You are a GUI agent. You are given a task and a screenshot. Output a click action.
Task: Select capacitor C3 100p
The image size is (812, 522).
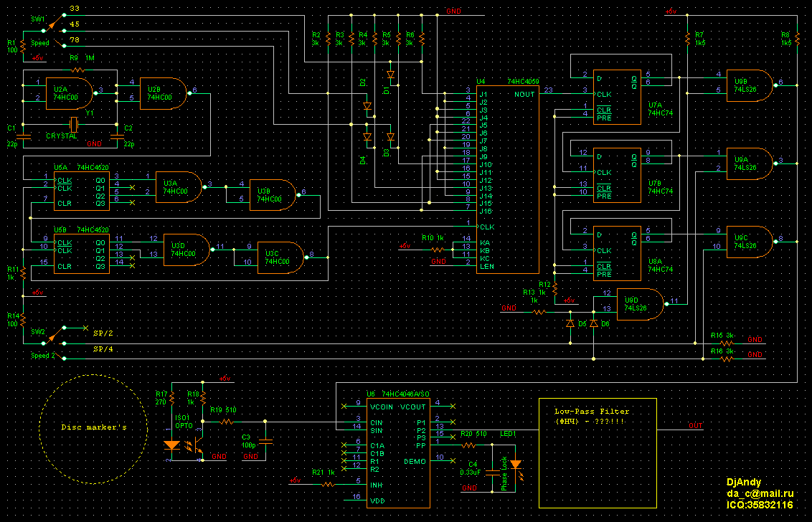click(265, 441)
